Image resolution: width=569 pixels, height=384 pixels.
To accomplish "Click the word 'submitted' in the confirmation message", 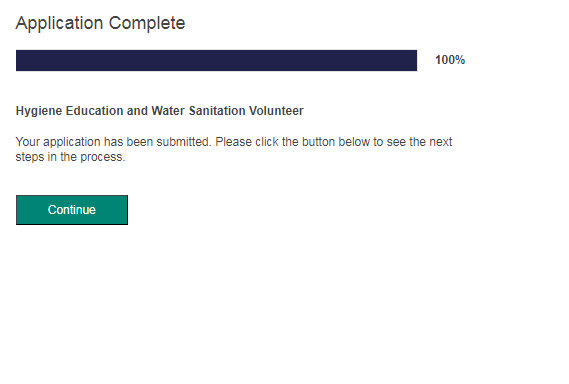I will pos(184,142).
